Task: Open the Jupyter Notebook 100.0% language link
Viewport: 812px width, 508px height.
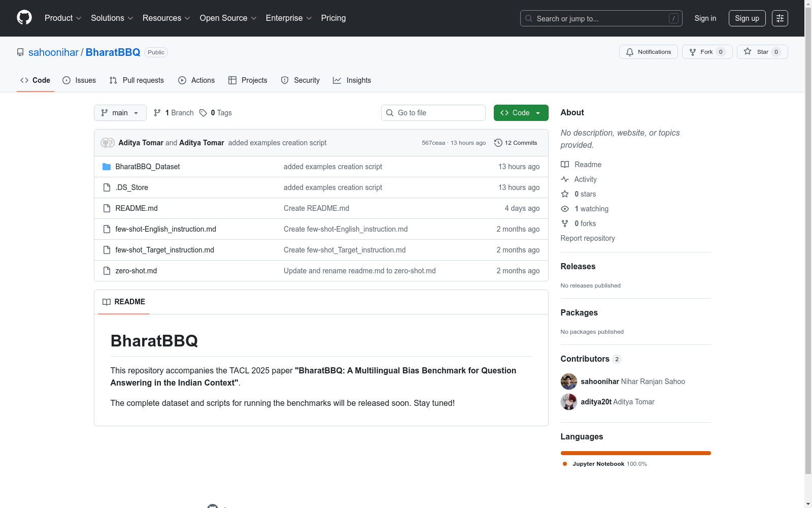Action: [x=605, y=464]
